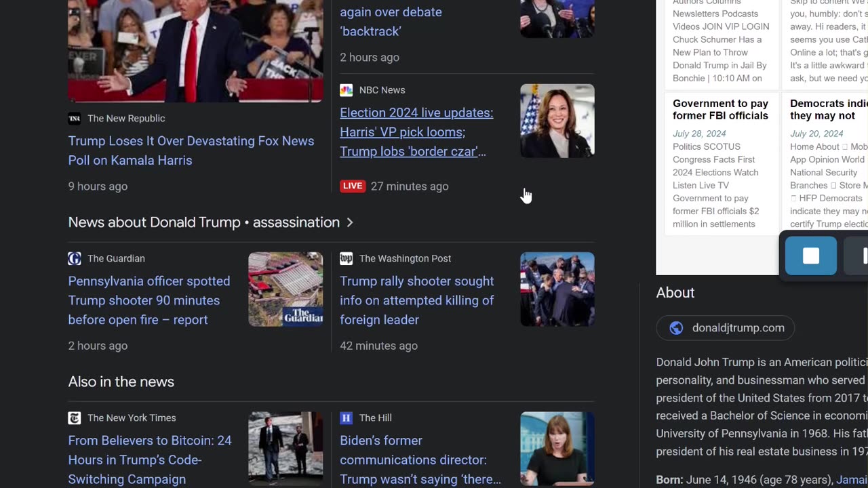Viewport: 868px width, 488px height.
Task: Click the About heading
Action: point(675,293)
